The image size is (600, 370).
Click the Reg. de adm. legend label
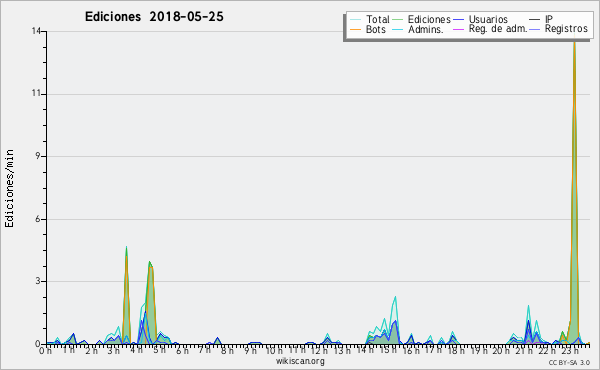click(x=498, y=29)
